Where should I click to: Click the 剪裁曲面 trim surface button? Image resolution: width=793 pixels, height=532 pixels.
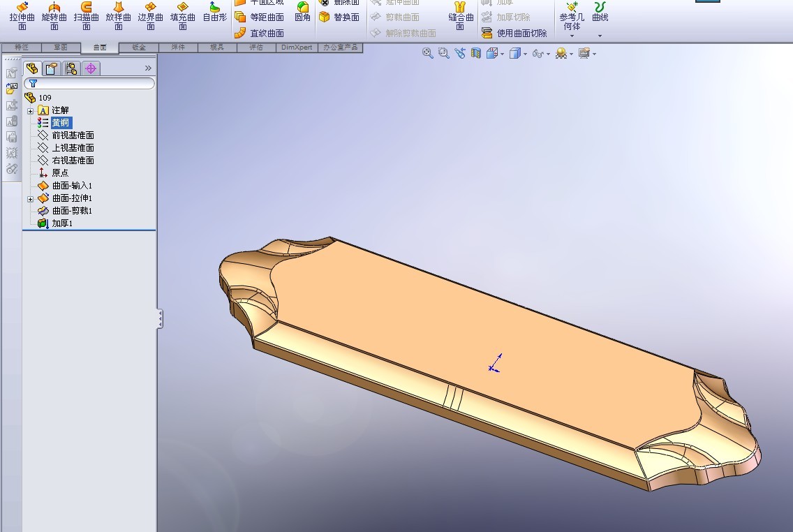[395, 17]
